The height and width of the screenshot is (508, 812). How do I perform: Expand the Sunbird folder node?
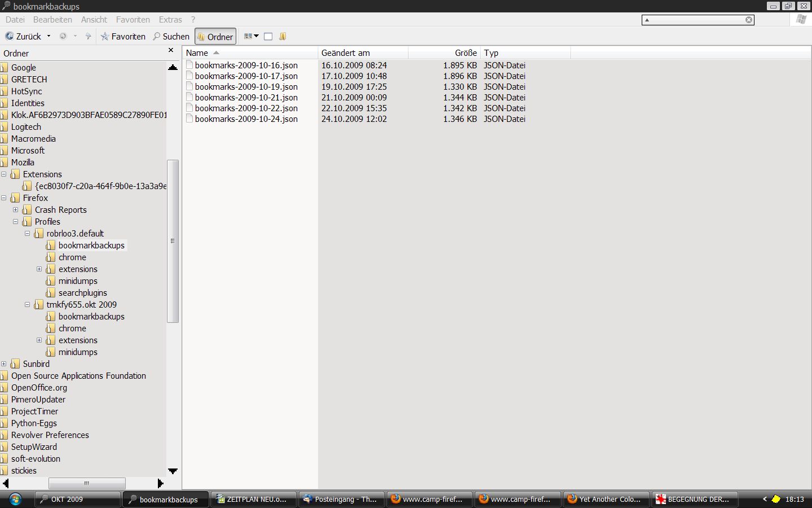click(4, 364)
